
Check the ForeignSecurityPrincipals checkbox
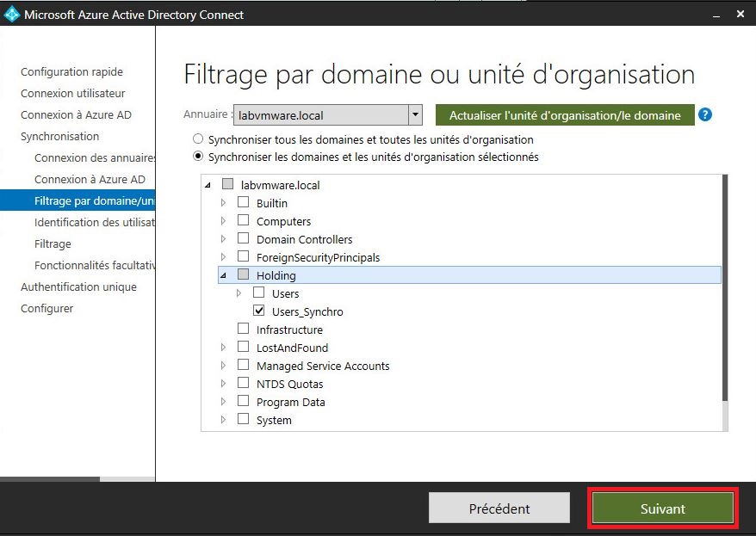[x=243, y=256]
